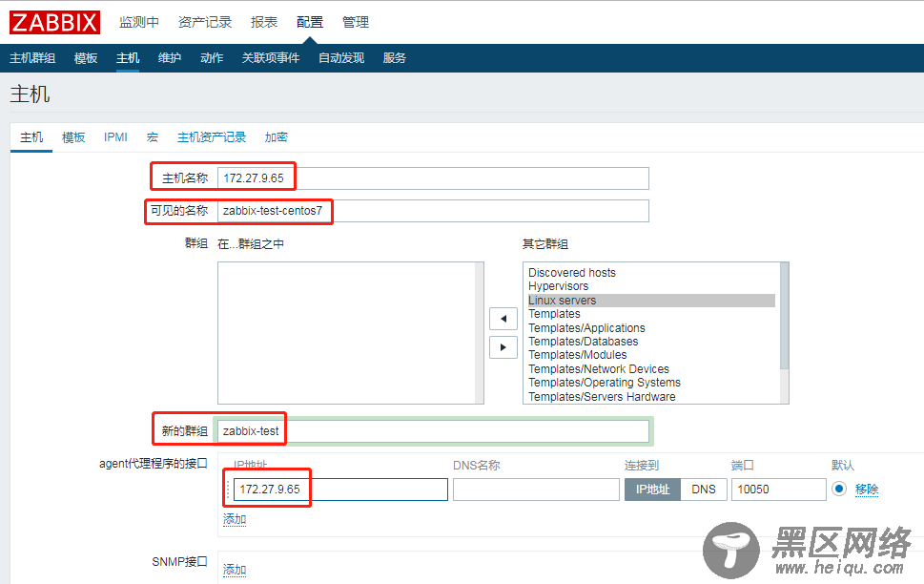This screenshot has width=924, height=584.
Task: Open the 监测中 top menu
Action: point(139,22)
